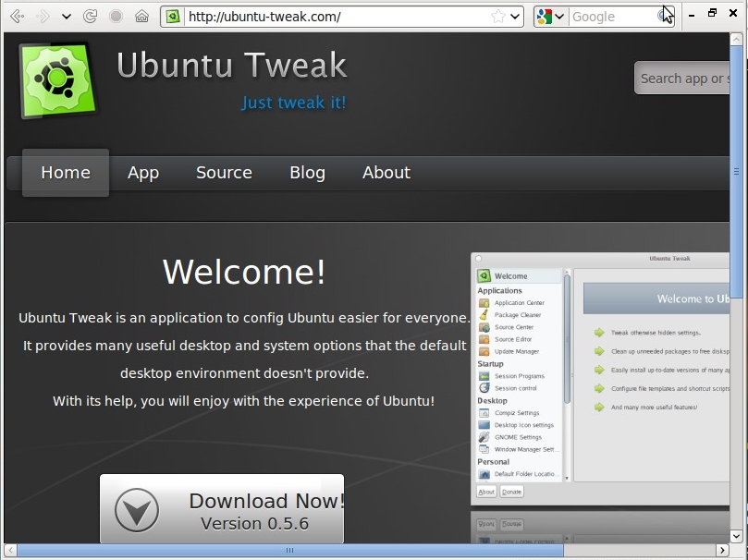The image size is (748, 560).
Task: Click the site favicon in the address bar
Action: coord(173,17)
